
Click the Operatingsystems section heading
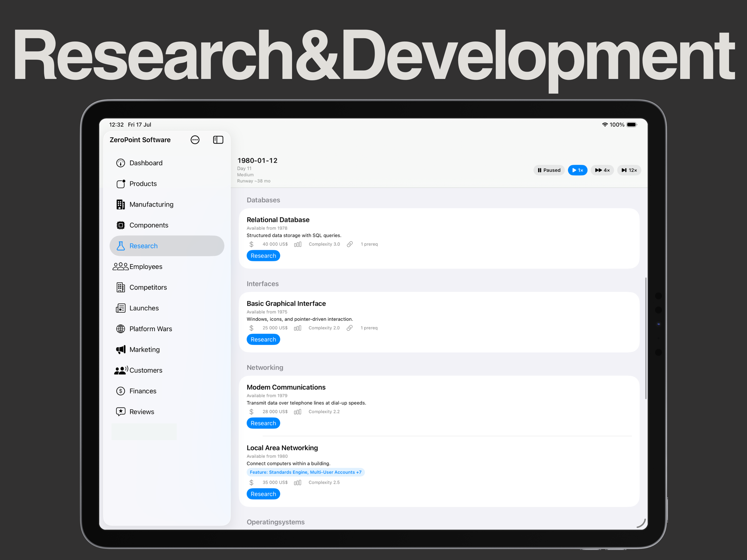point(276,522)
